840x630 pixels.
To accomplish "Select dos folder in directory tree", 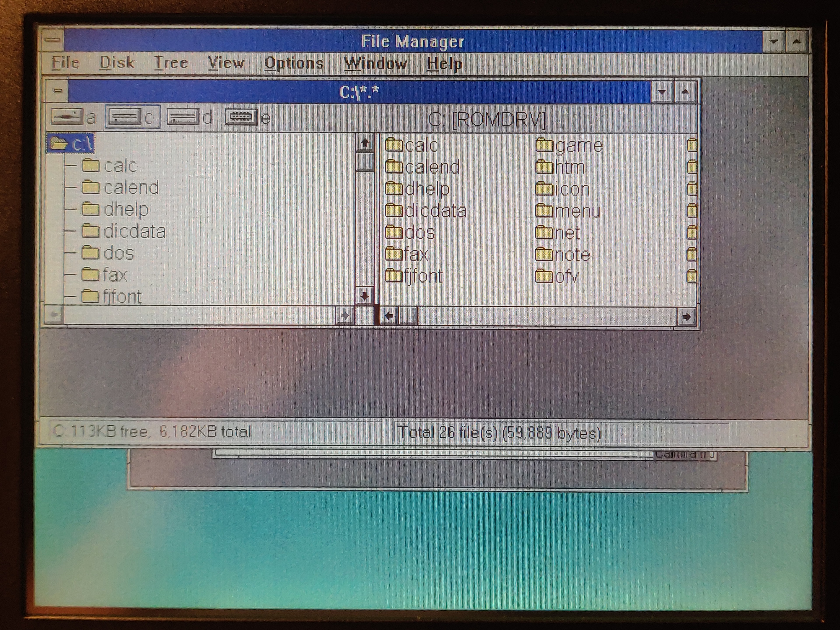I will pos(107,253).
